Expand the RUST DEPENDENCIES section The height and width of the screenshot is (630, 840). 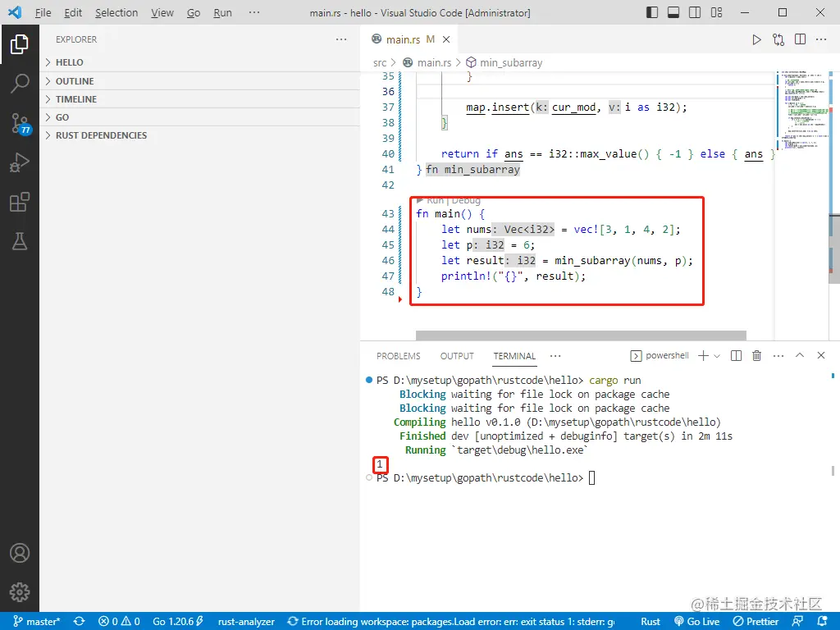click(200, 135)
